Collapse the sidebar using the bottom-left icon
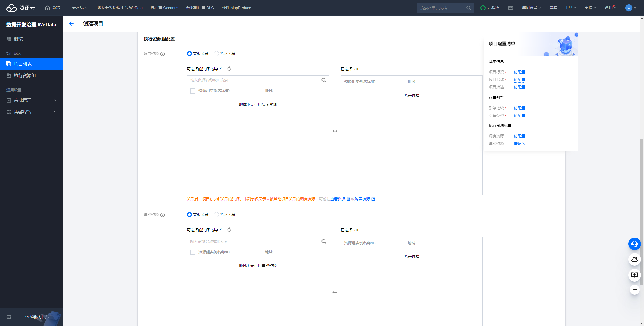This screenshot has height=326, width=644. pyautogui.click(x=9, y=317)
